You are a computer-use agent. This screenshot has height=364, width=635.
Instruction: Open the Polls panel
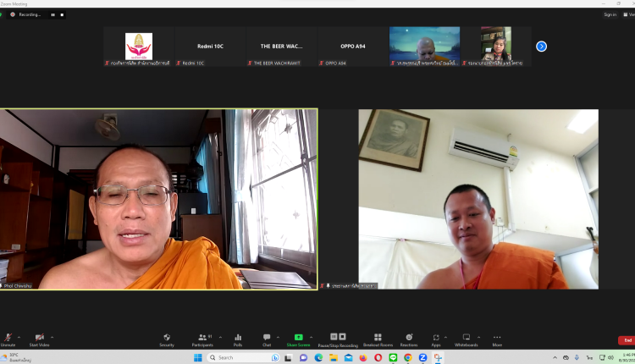point(238,339)
